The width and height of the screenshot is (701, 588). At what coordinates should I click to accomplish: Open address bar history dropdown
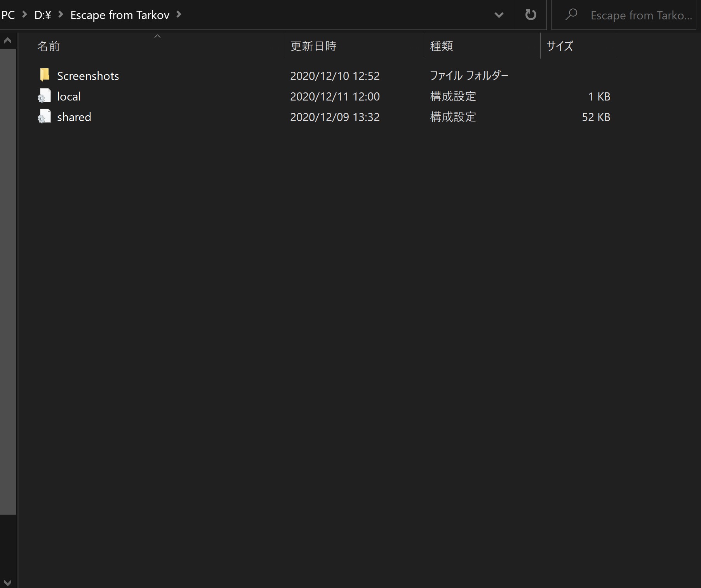(499, 15)
